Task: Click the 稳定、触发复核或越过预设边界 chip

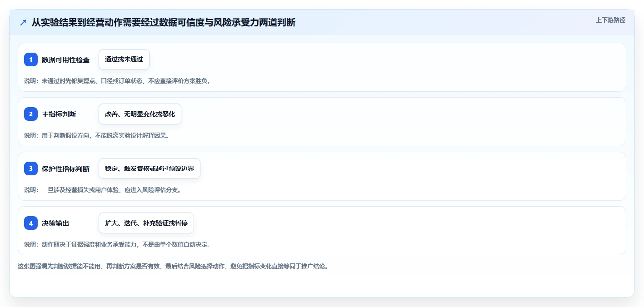Action: pos(150,168)
